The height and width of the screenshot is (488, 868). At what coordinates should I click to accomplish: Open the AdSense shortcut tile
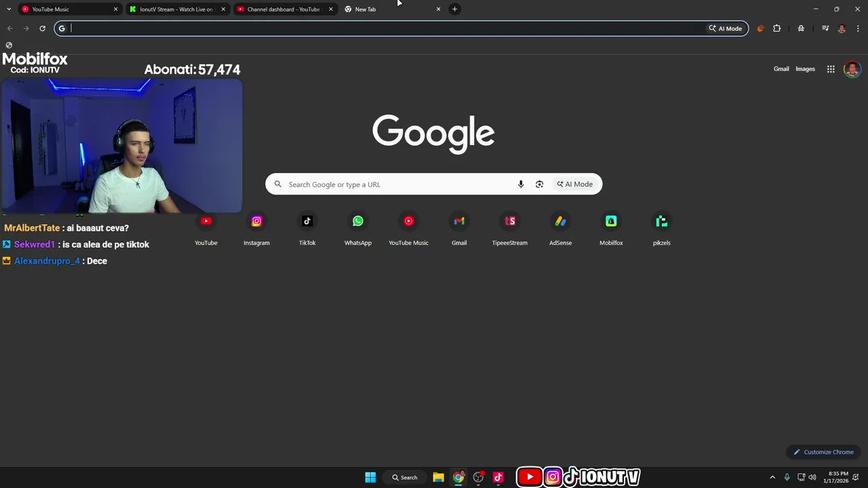point(560,229)
